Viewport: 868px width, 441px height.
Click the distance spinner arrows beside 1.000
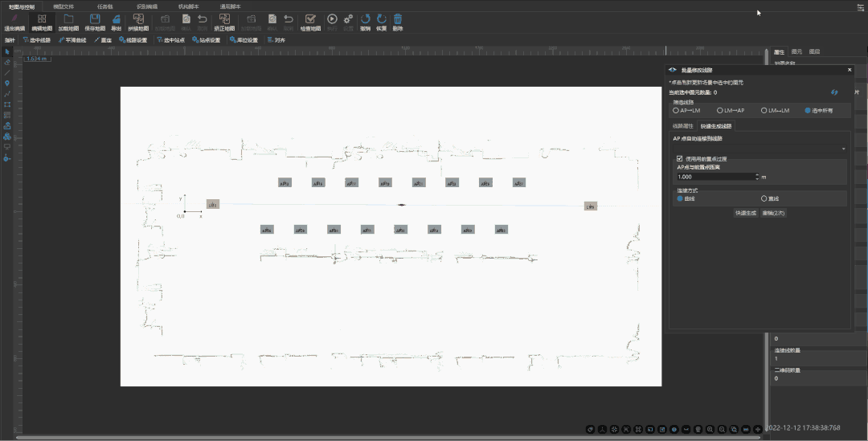[757, 177]
